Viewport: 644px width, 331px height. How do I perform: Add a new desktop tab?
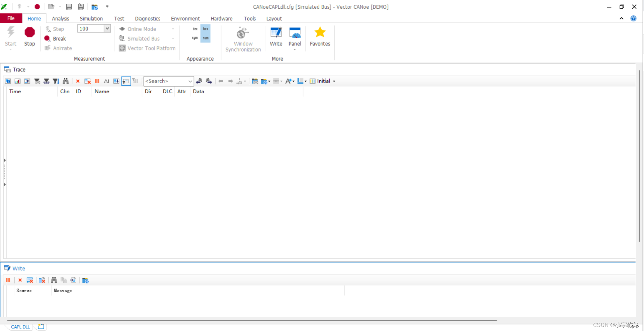(x=41, y=326)
